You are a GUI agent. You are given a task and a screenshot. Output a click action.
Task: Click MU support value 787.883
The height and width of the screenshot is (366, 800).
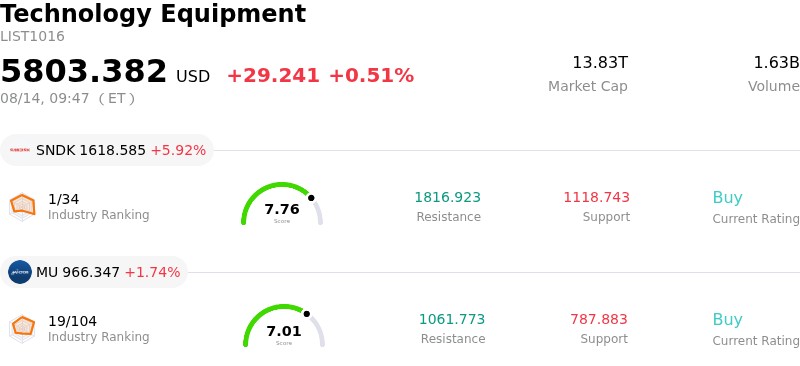tap(599, 319)
